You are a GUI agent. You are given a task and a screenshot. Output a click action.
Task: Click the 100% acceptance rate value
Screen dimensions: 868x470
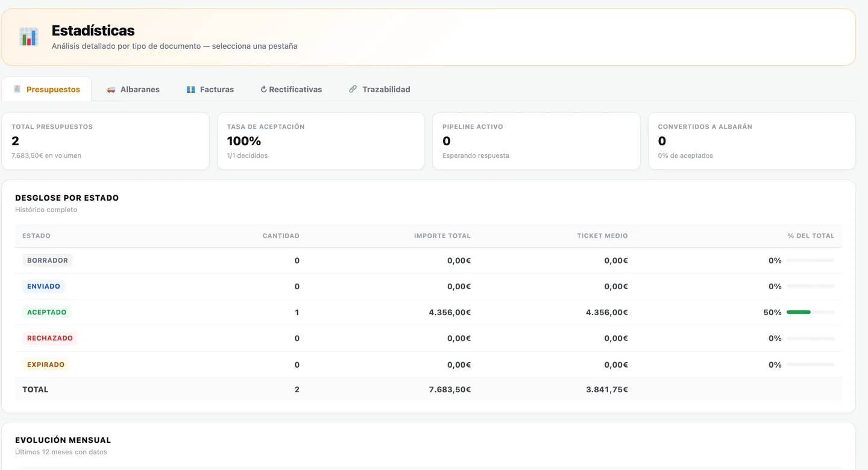pos(244,141)
